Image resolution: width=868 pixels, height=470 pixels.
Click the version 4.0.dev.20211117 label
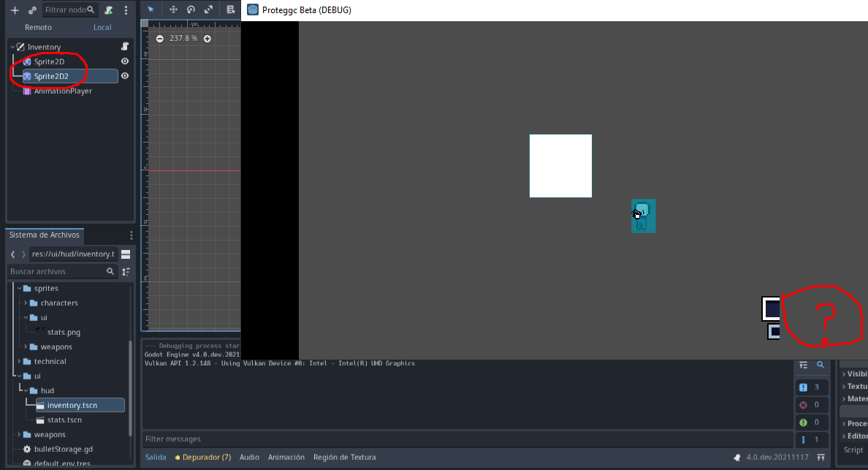click(x=777, y=458)
